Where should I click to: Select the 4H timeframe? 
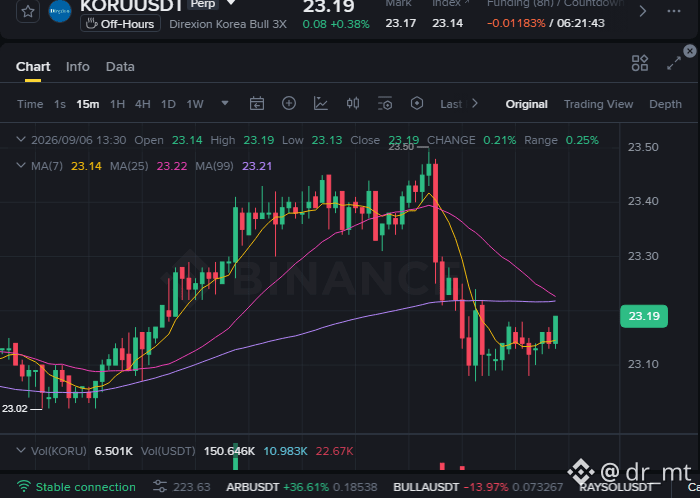pos(142,104)
